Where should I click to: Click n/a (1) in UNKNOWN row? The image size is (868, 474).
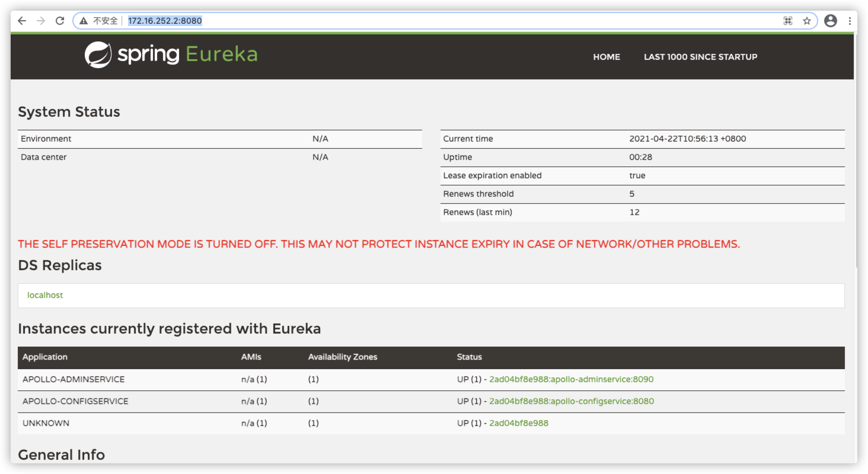(254, 423)
